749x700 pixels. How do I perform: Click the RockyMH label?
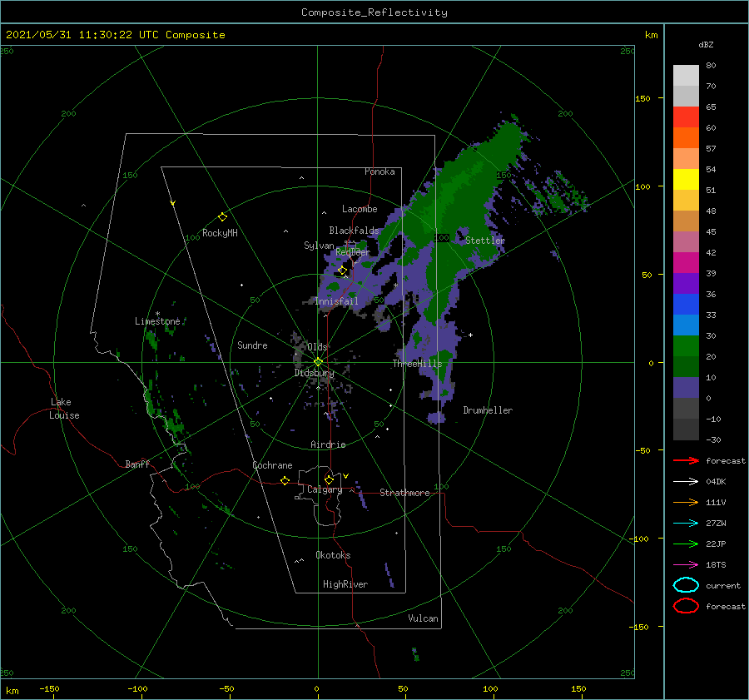coord(220,233)
